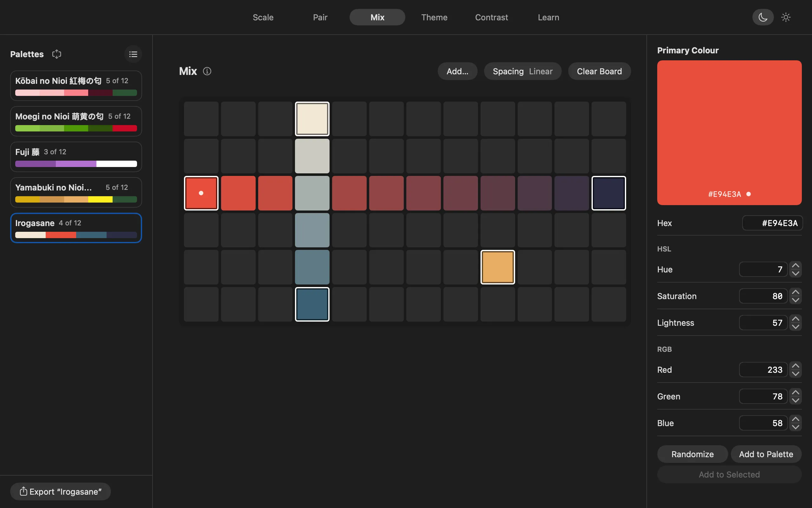
Task: Decrease Hue with down arrow
Action: [x=796, y=273]
